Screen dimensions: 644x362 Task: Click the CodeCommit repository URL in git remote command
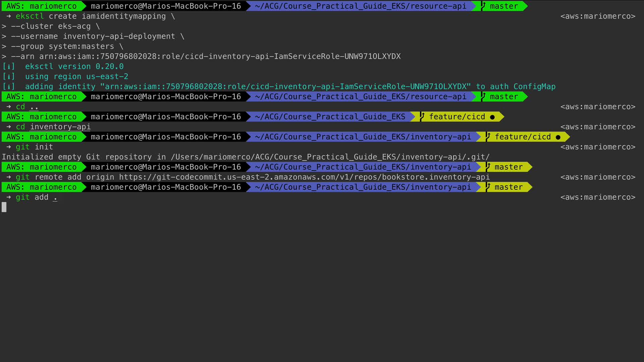(304, 177)
